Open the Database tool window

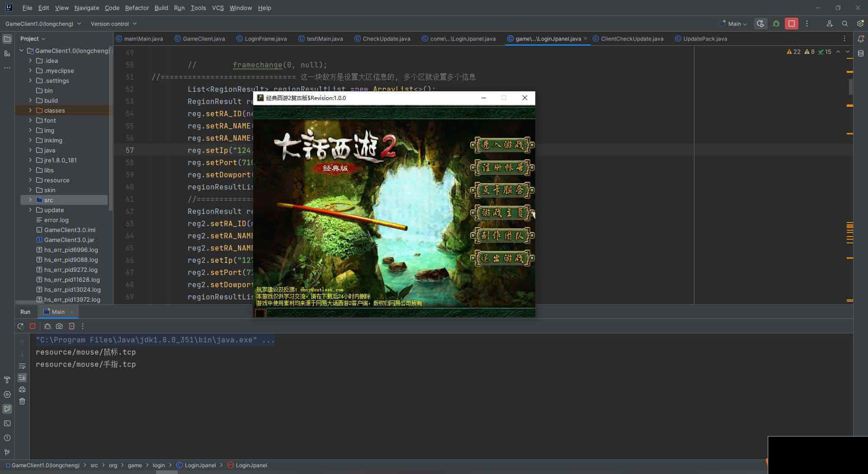click(x=861, y=53)
